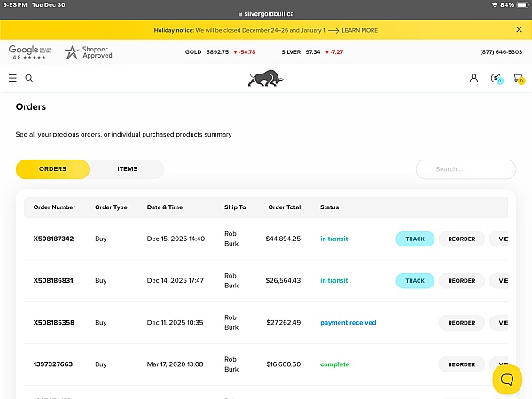Viewport: 532px width, 399px height.
Task: Open the shopping cart
Action: (x=518, y=78)
